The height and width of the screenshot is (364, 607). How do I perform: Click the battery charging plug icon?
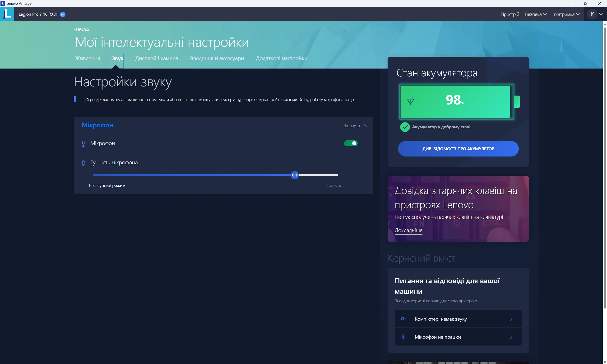pyautogui.click(x=410, y=100)
